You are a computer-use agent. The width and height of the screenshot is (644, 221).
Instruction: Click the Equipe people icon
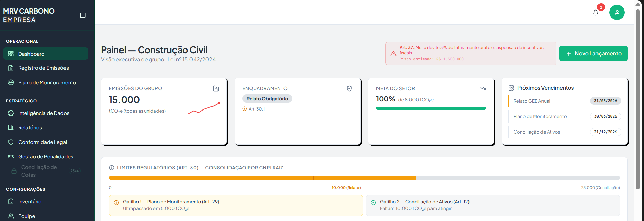tap(11, 216)
